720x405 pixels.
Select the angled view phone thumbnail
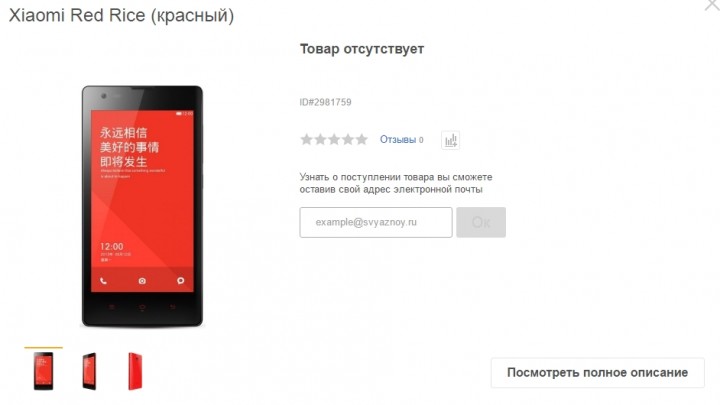pyautogui.click(x=90, y=371)
